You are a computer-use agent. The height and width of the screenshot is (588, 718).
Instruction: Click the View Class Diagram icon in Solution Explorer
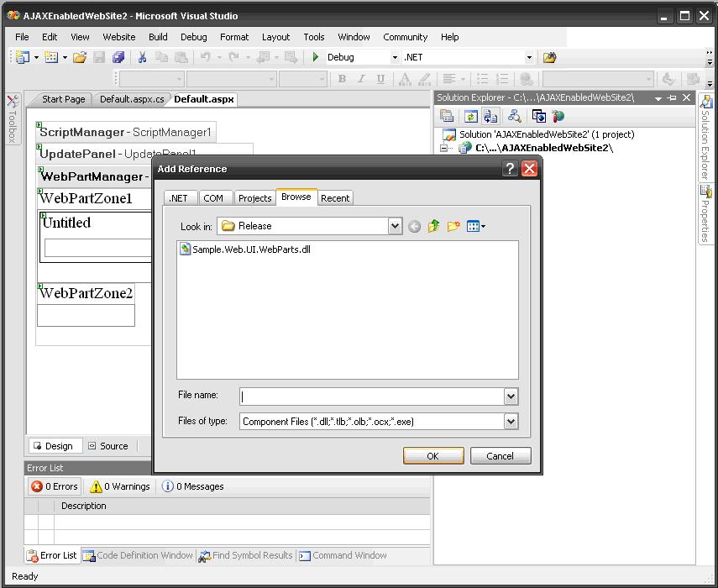(x=514, y=116)
